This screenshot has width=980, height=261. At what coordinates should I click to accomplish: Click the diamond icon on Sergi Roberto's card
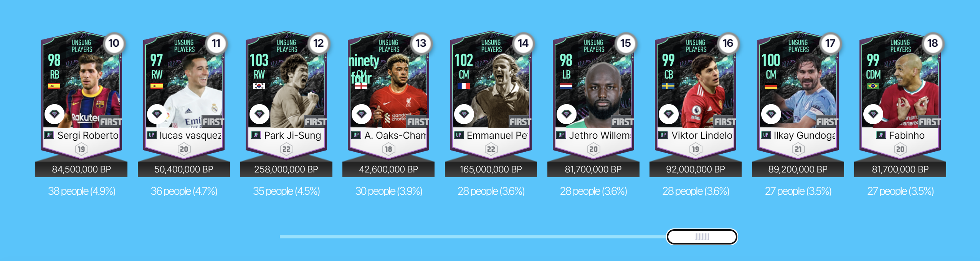[x=55, y=114]
